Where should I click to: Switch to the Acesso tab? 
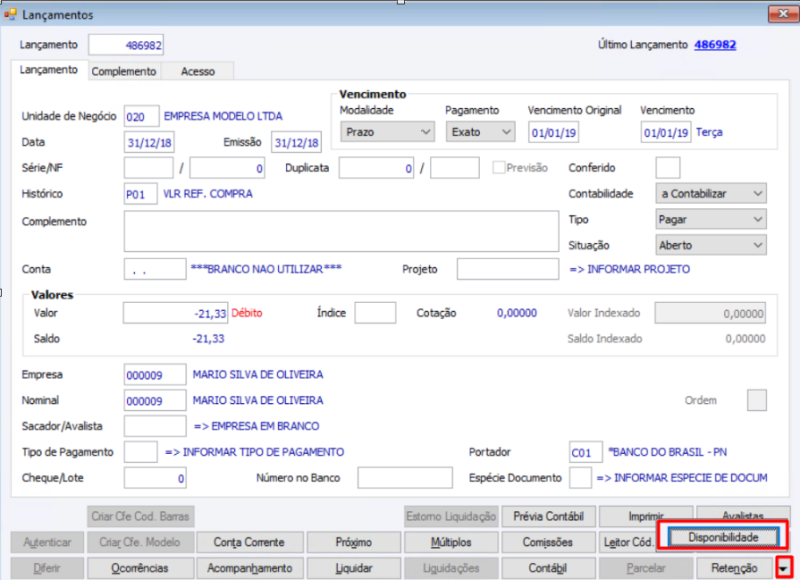pos(198,71)
